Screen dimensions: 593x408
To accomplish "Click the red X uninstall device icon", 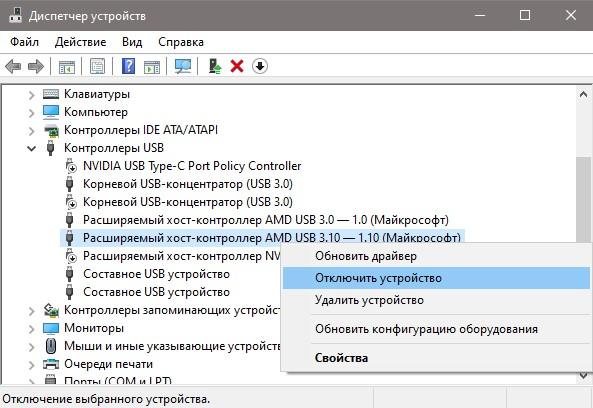I will [237, 66].
